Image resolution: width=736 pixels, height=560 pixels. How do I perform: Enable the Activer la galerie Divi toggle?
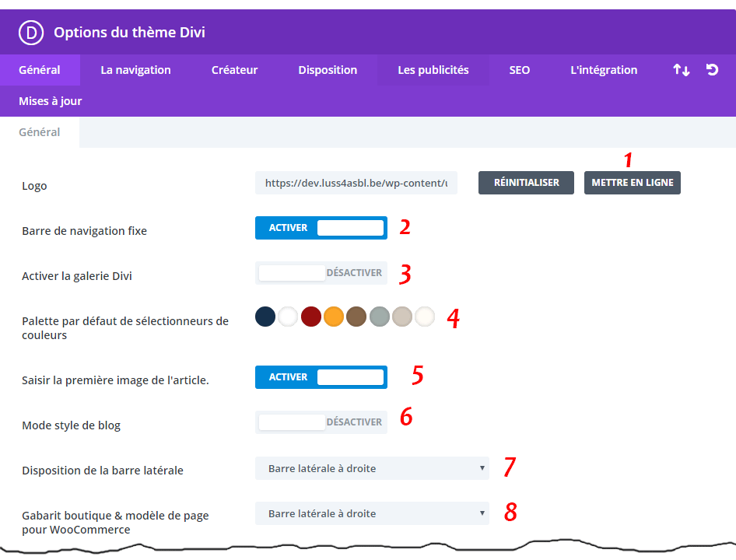tap(321, 273)
